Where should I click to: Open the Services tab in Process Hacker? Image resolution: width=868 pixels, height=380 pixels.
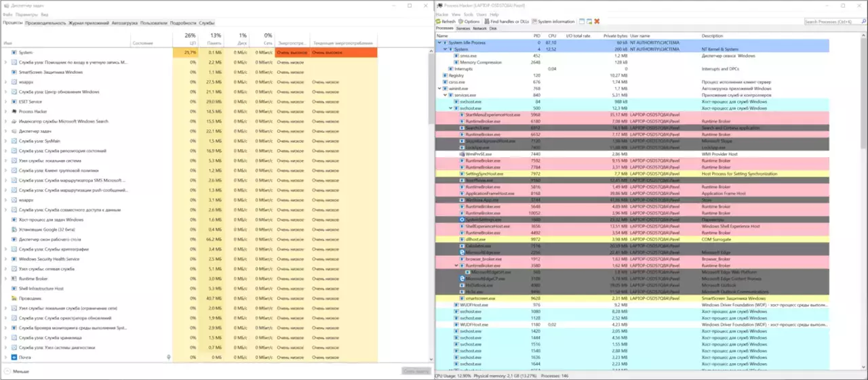point(463,28)
